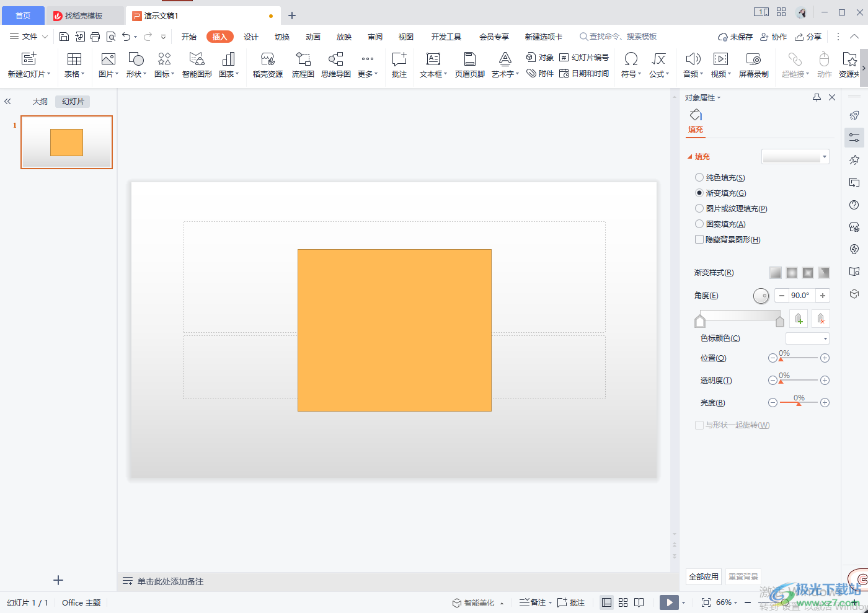Screen dimensions: 868x613
Task: Check 隐藏背景图形 checkbox
Action: 699,239
